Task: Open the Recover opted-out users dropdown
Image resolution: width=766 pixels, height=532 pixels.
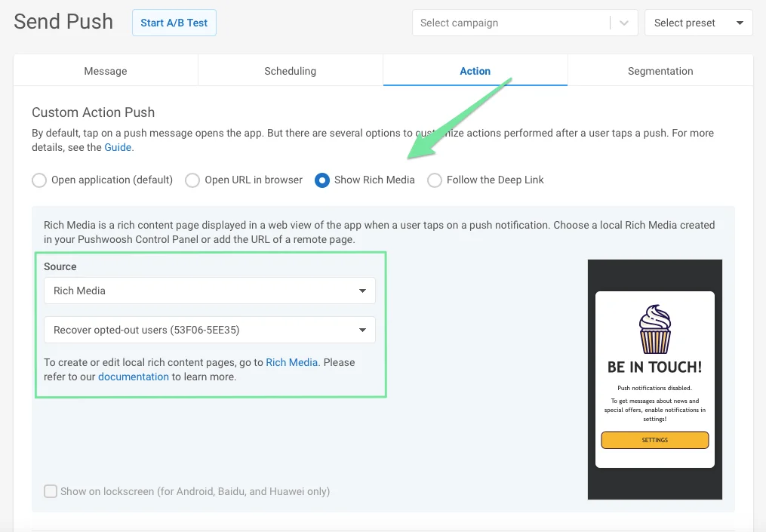Action: tap(209, 330)
